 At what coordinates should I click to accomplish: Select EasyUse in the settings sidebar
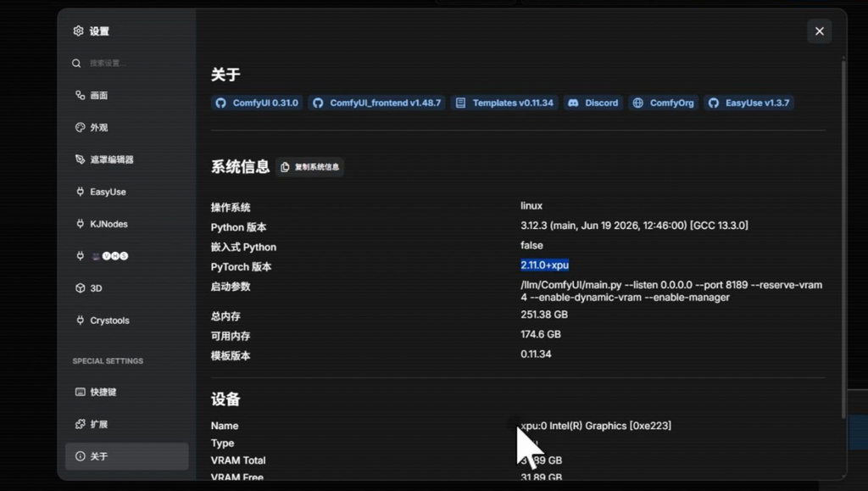[x=127, y=192]
